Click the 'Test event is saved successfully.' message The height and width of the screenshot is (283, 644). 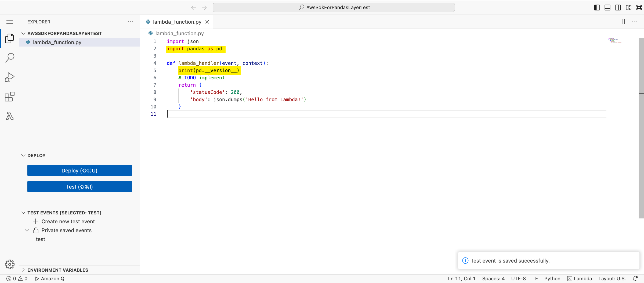pos(510,261)
